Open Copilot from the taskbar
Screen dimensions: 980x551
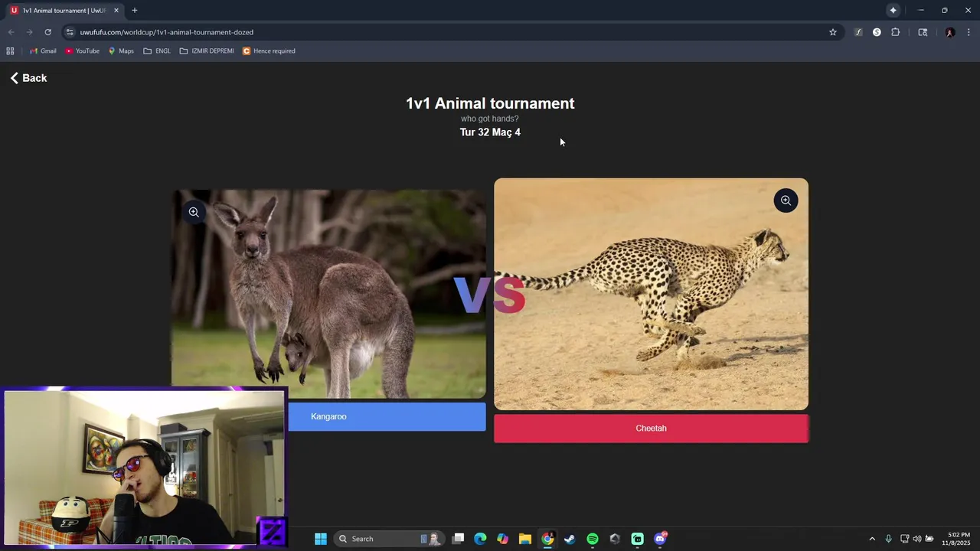(x=502, y=539)
